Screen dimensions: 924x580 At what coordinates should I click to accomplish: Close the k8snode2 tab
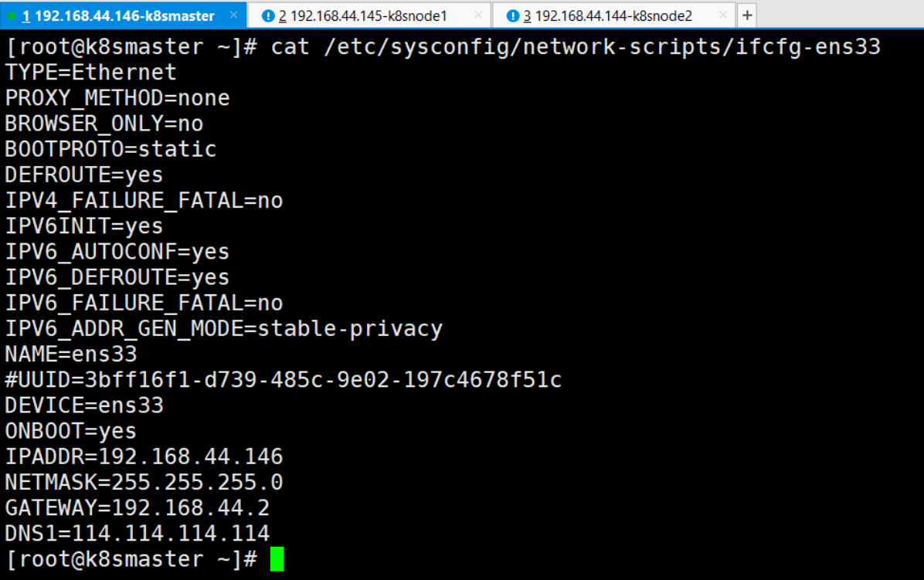click(x=723, y=15)
